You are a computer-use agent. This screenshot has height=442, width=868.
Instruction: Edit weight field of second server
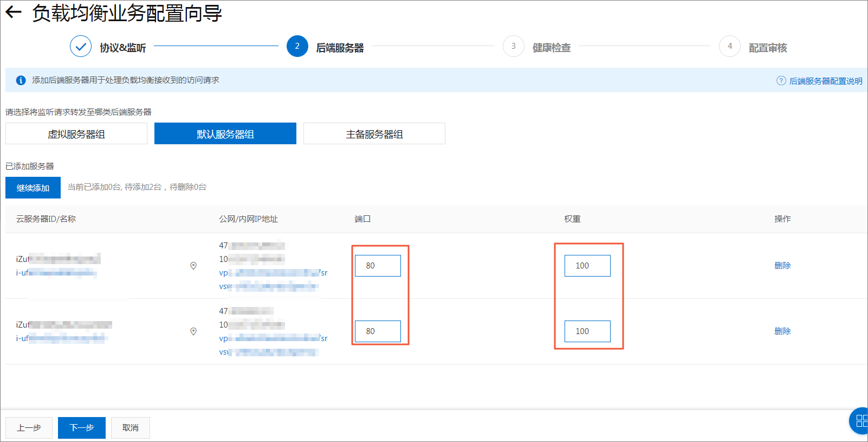tap(587, 331)
